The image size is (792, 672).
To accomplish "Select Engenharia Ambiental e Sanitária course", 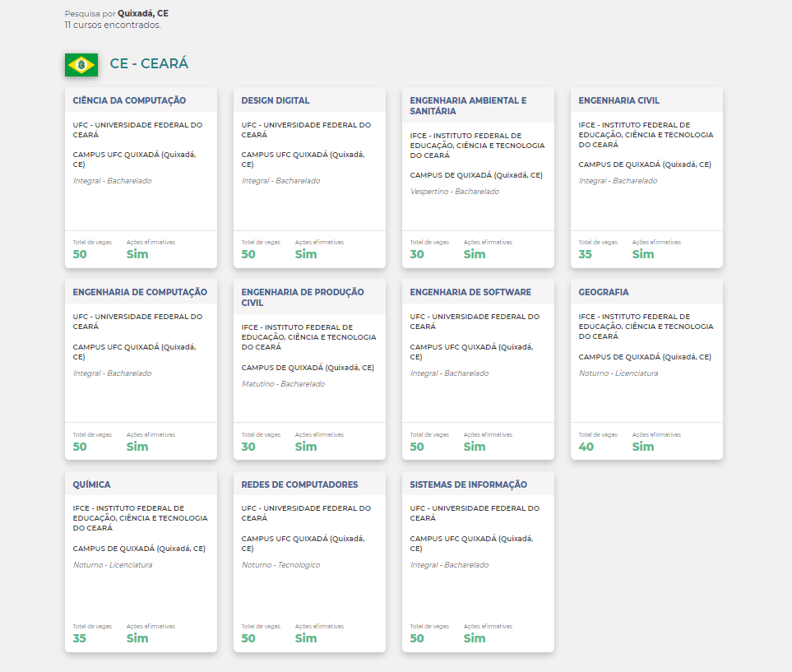I will pyautogui.click(x=468, y=105).
